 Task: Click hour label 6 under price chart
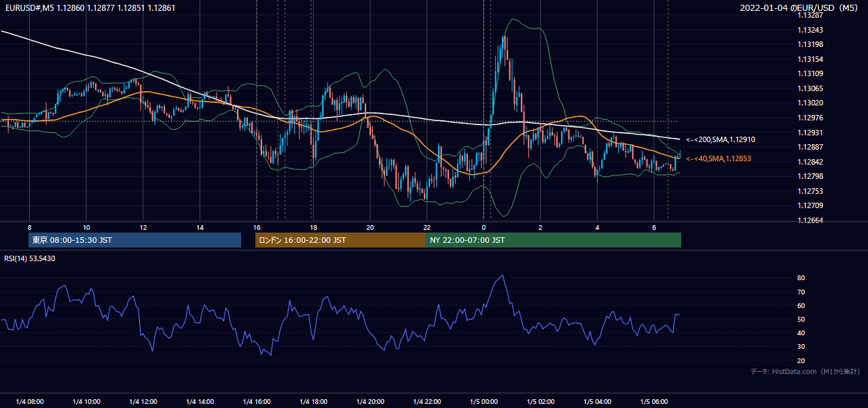(654, 227)
